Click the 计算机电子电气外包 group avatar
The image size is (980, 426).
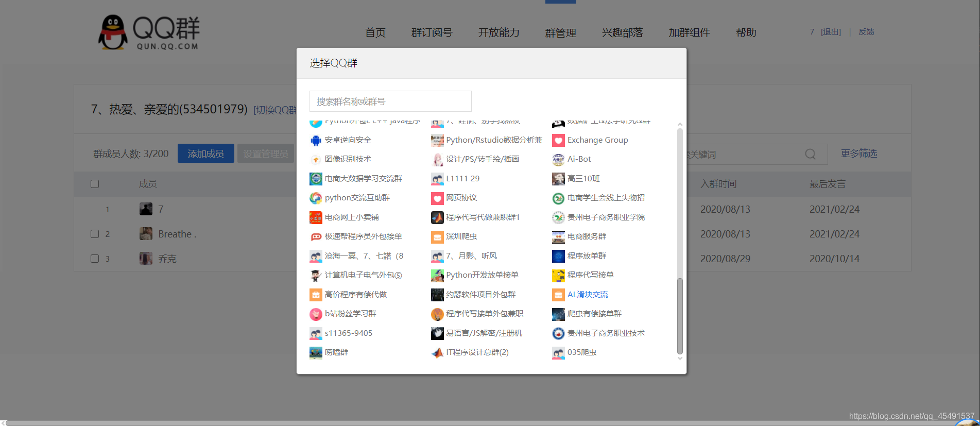316,276
